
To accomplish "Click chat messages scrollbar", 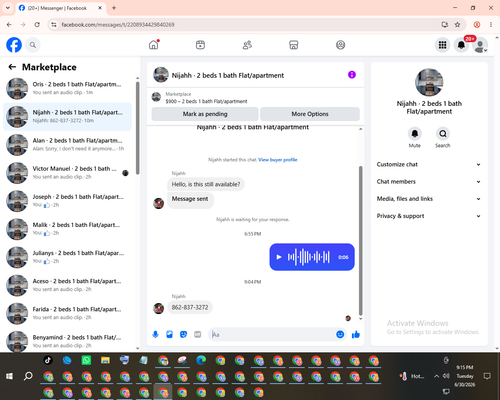I will coord(360,240).
